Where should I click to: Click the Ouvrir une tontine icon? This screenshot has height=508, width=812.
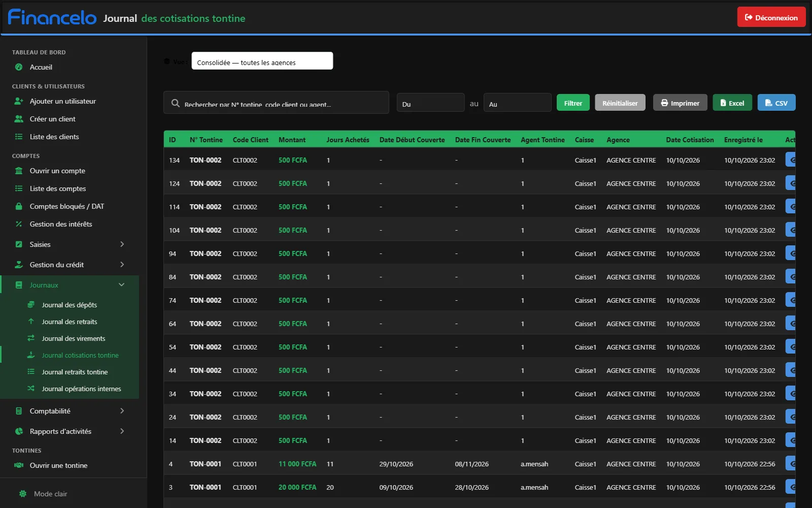click(19, 465)
